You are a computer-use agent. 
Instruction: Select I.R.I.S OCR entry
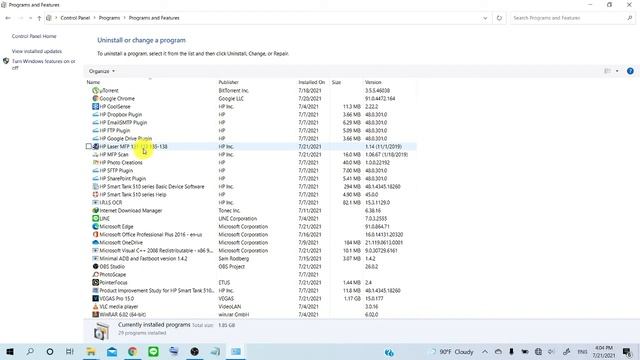[251, 202]
